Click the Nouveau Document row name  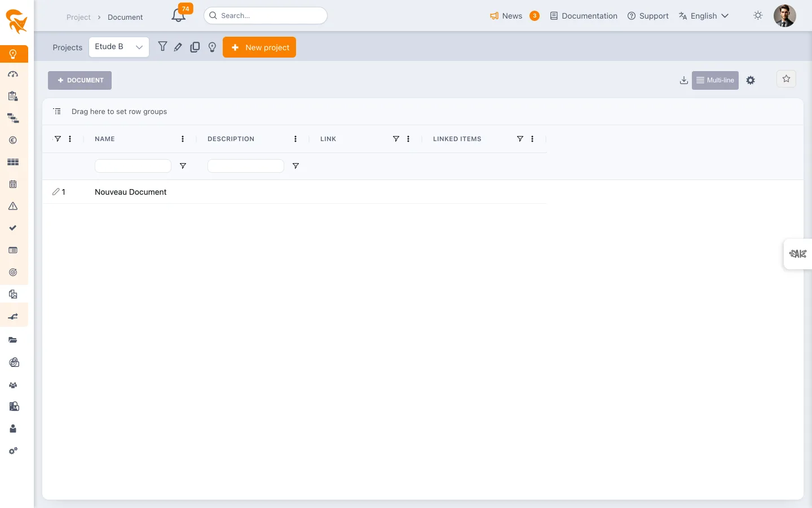click(x=131, y=192)
